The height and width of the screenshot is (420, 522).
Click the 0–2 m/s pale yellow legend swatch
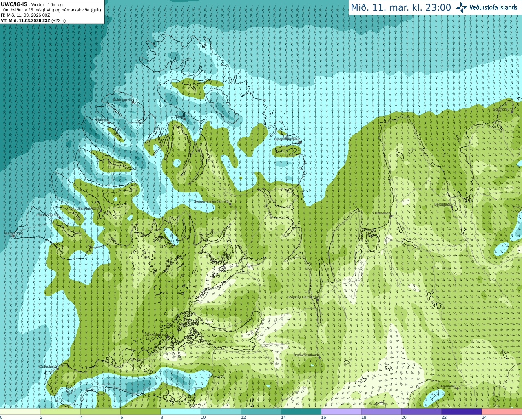coord(20,411)
